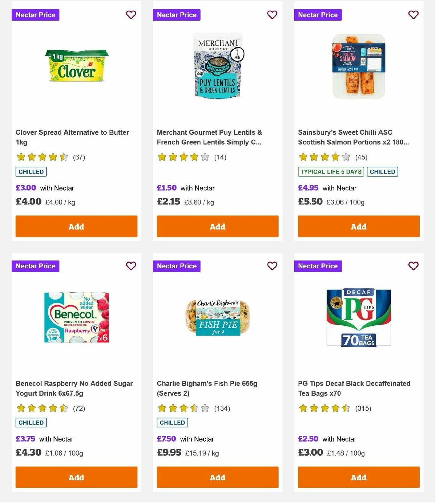436x504 pixels.
Task: Add Clover Spread to basket
Action: (76, 226)
